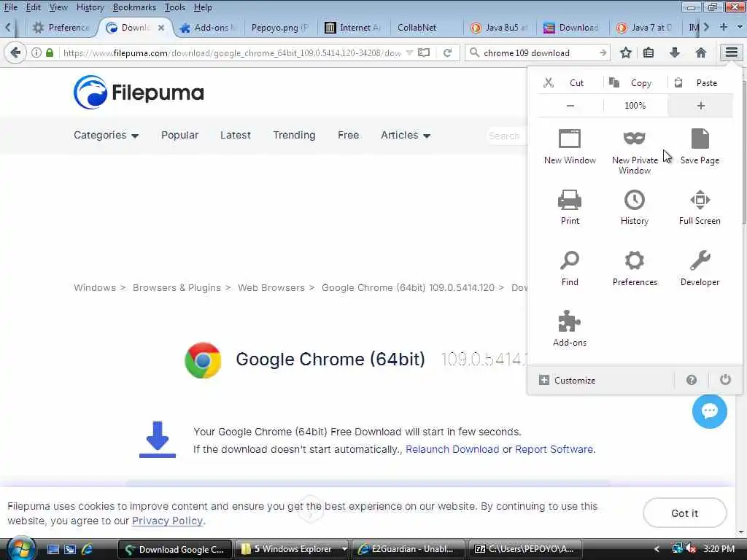Click the Paste command
The image size is (747, 560).
click(700, 83)
